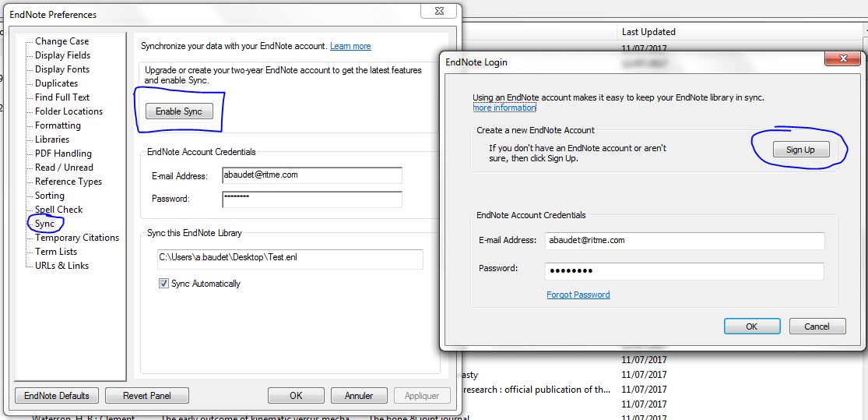Screen dimensions: 868x420
Task: Toggle the Sync Automatically checkbox
Action: coord(163,284)
